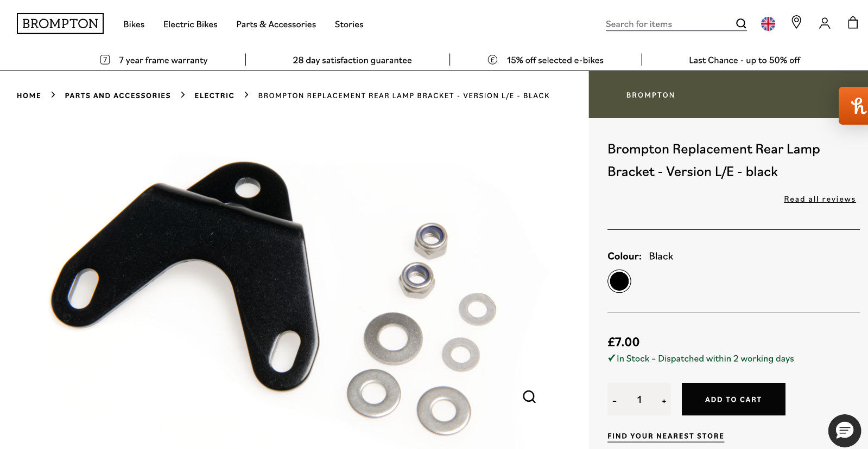The width and height of the screenshot is (868, 449).
Task: Increase quantity with plus button
Action: click(664, 401)
